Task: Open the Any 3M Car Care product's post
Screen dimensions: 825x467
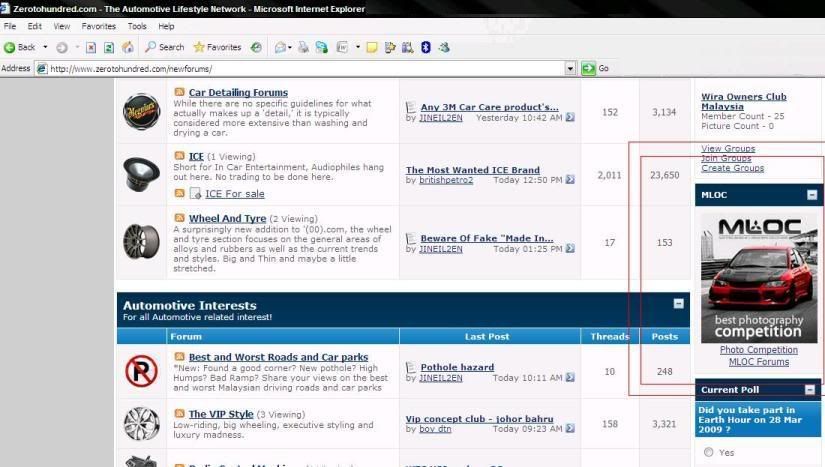Action: click(x=489, y=107)
